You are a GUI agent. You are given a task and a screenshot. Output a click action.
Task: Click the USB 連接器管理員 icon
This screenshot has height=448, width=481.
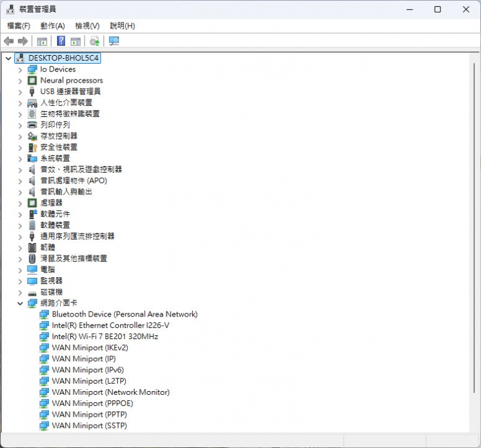(32, 91)
